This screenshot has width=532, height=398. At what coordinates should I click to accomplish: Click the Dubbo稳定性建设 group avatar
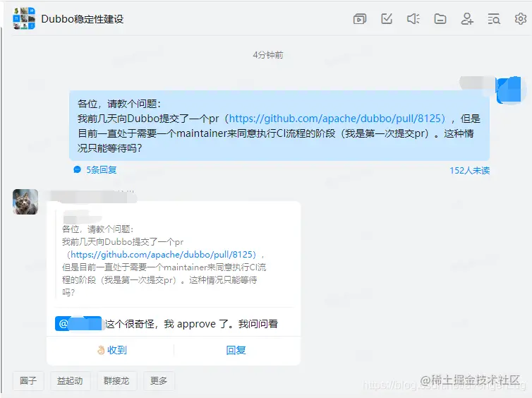[24, 18]
